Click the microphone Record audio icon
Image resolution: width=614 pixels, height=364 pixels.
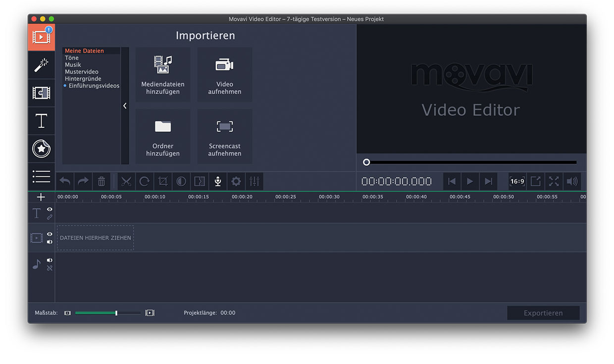(218, 181)
